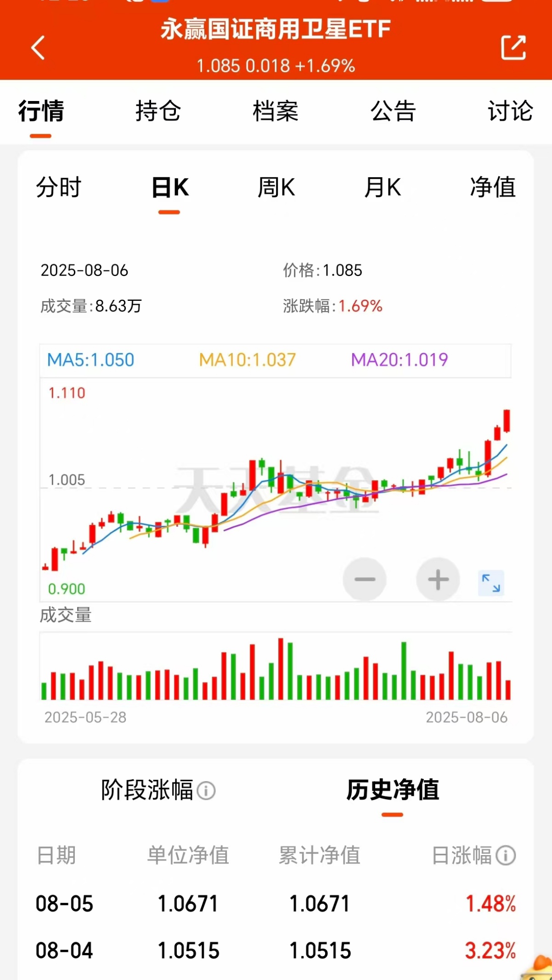
Task: Zoom out chart with minus button
Action: [x=365, y=579]
